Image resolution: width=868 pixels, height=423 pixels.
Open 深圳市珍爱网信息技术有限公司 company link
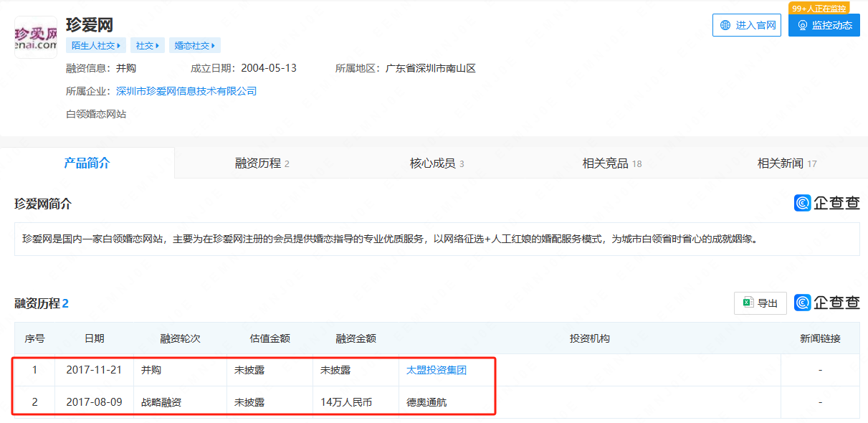tap(186, 91)
